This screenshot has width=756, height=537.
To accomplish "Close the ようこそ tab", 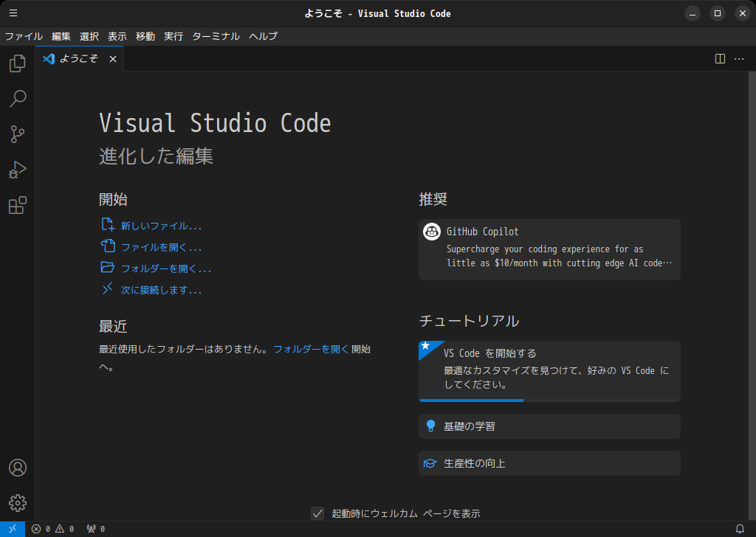I will point(113,59).
